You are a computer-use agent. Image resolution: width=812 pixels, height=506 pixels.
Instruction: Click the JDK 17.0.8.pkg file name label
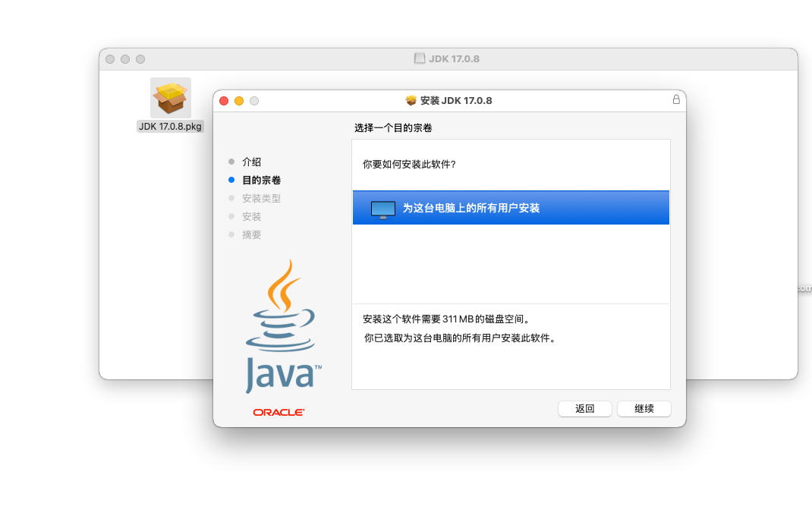171,127
